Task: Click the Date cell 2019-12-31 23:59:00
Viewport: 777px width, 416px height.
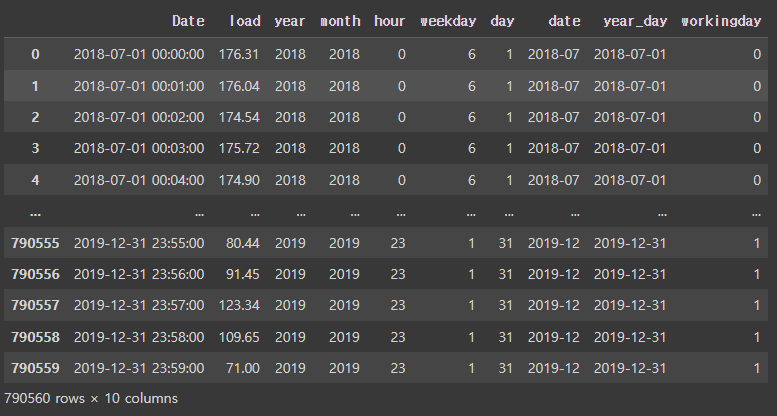Action: point(139,368)
